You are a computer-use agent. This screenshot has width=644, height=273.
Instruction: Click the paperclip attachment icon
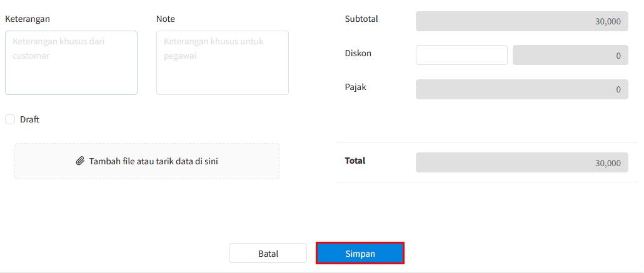pyautogui.click(x=81, y=161)
